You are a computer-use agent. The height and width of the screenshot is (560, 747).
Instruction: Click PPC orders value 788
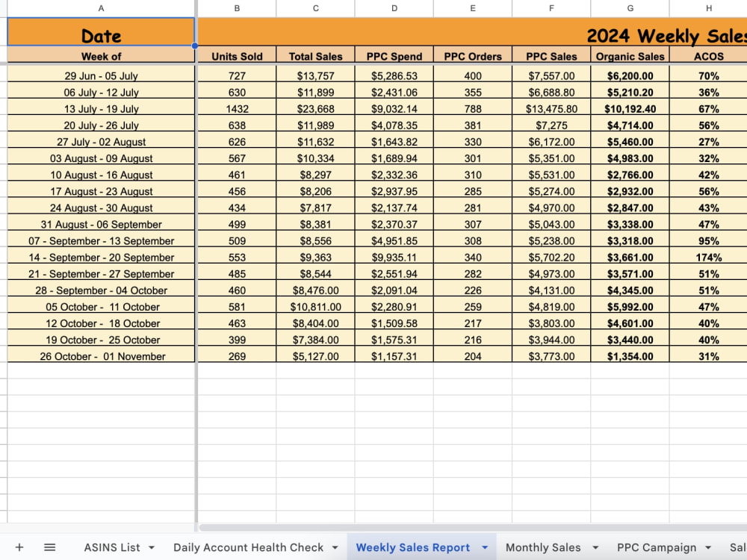[473, 108]
